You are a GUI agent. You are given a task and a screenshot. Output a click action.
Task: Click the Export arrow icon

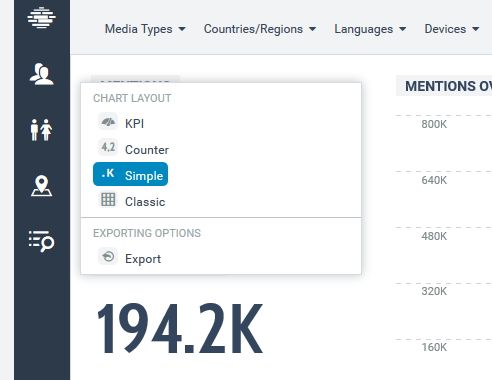(108, 257)
